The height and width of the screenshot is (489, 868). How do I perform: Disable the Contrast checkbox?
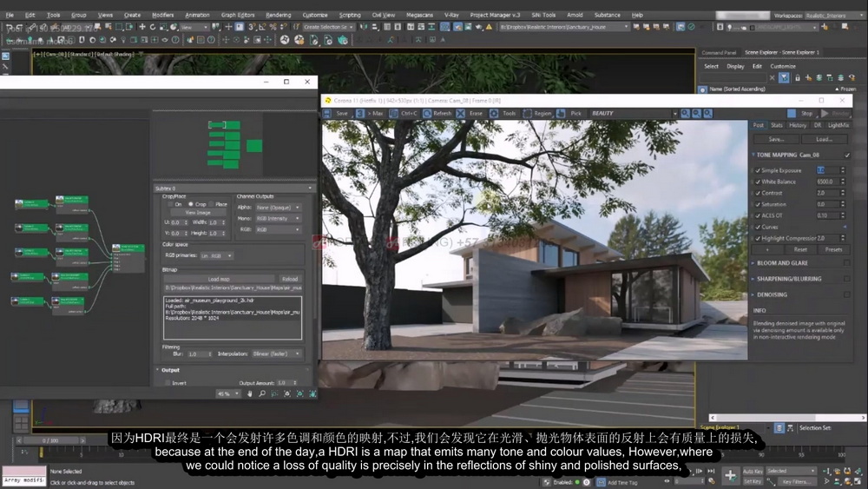(758, 194)
